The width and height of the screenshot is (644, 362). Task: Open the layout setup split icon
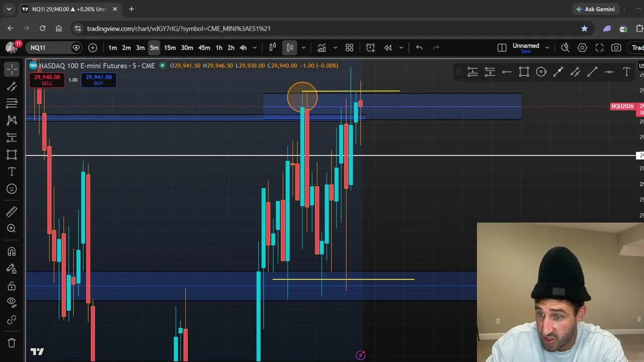click(x=502, y=48)
